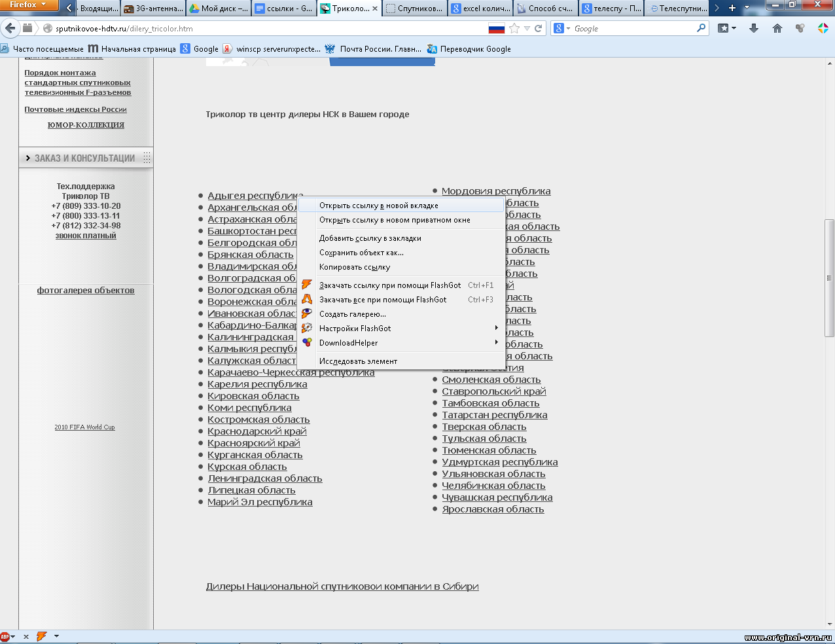Open the Карелия республика link
The image size is (835, 644).
coord(257,384)
